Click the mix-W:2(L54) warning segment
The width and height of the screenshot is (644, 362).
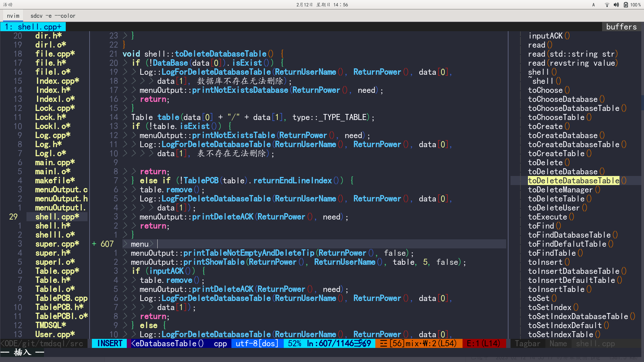point(419,344)
